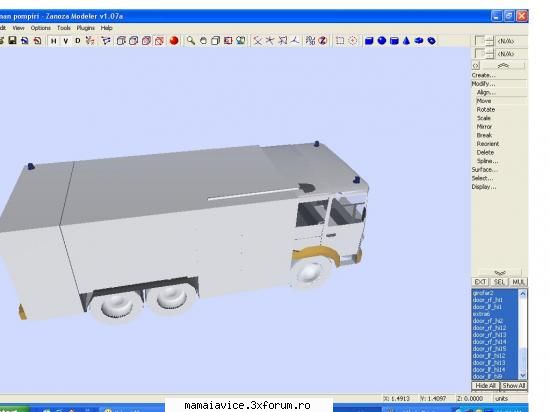Click the fourth red cube view icon
This screenshot has width=550, height=412.
coord(160,41)
